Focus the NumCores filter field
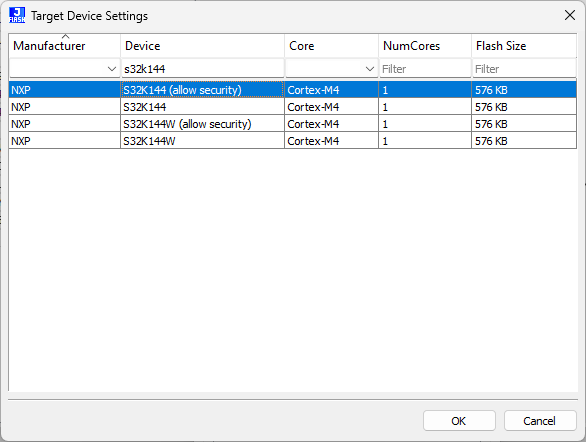Viewport: 586px width, 442px height. [425, 69]
